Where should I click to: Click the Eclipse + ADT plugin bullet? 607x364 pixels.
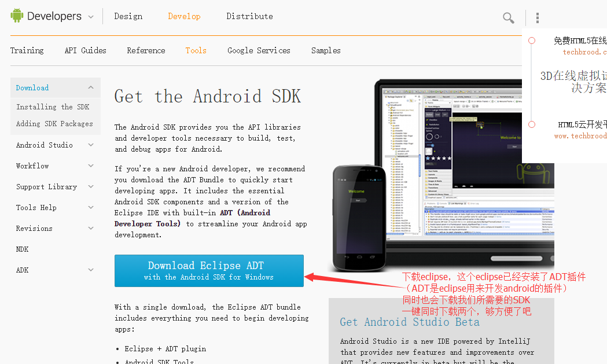165,348
